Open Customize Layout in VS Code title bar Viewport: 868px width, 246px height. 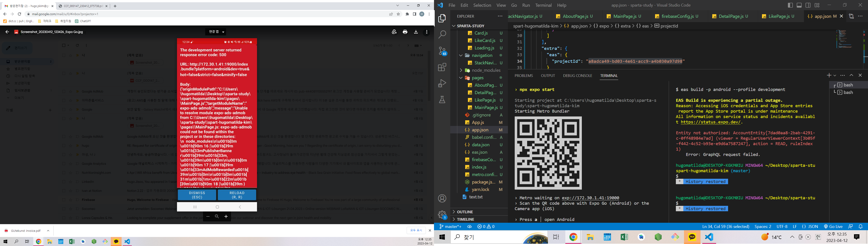pyautogui.click(x=817, y=5)
